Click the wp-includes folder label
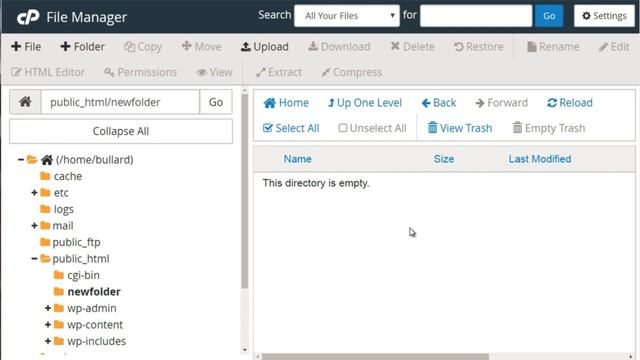The image size is (640, 360). click(x=97, y=341)
